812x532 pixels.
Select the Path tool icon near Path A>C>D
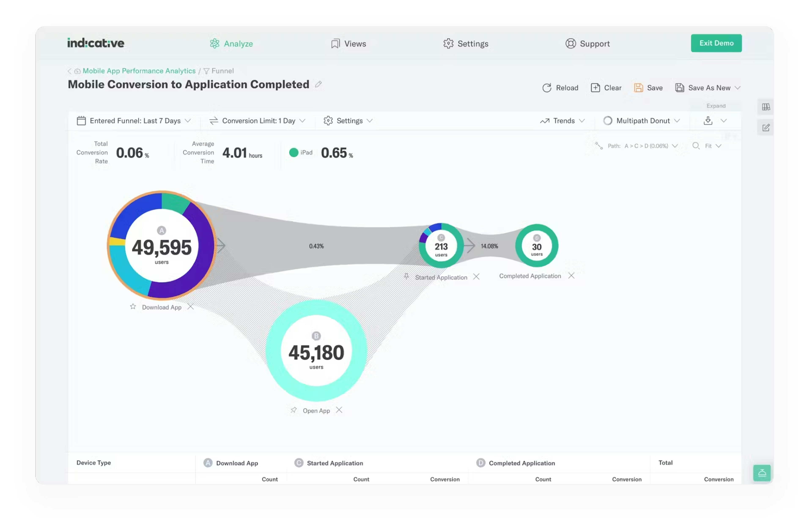point(598,145)
